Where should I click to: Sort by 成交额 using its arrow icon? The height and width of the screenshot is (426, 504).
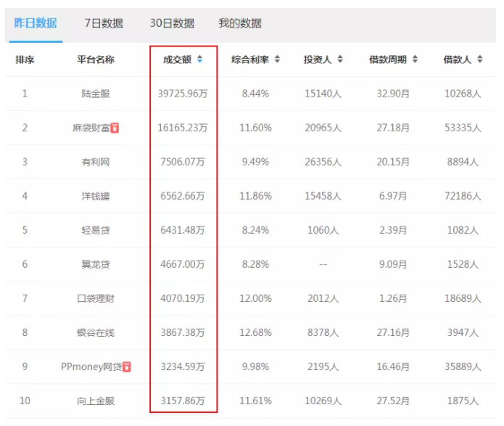pyautogui.click(x=199, y=60)
